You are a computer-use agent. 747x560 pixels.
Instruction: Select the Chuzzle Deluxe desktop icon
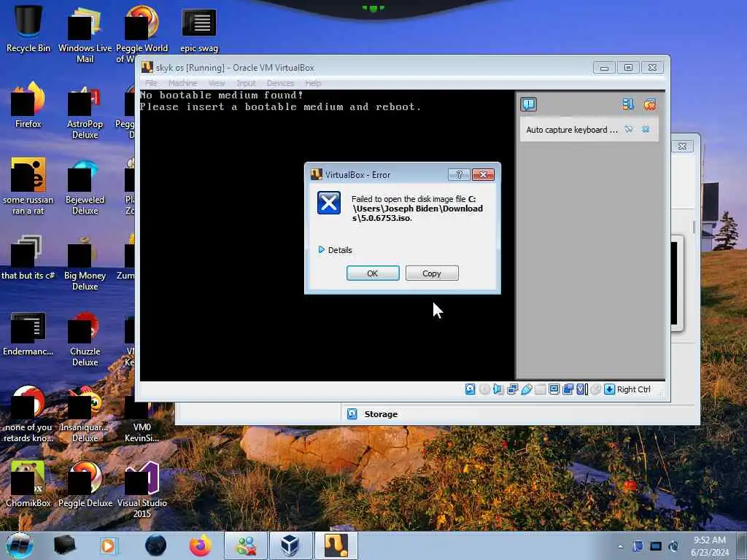[85, 338]
